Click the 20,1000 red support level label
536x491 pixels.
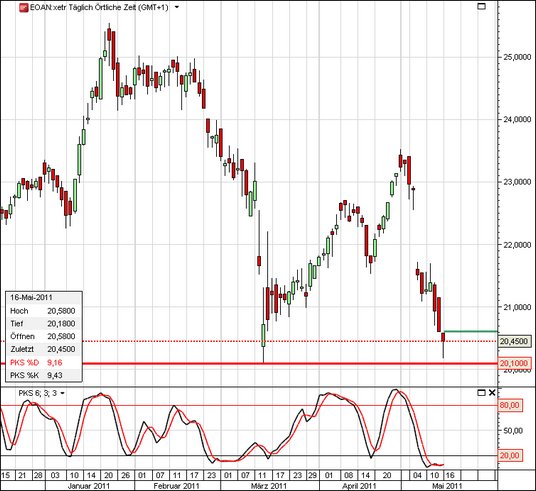(x=514, y=363)
